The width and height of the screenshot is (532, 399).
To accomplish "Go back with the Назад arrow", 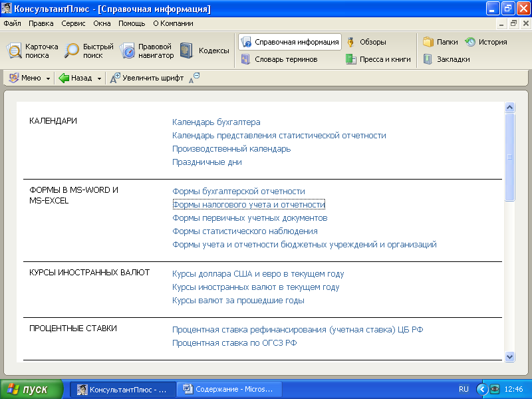I will 75,78.
